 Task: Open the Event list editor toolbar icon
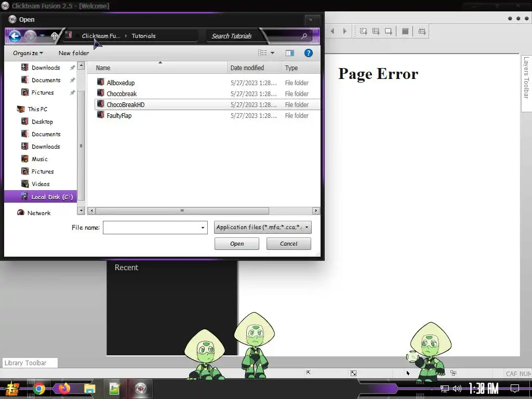(x=376, y=31)
